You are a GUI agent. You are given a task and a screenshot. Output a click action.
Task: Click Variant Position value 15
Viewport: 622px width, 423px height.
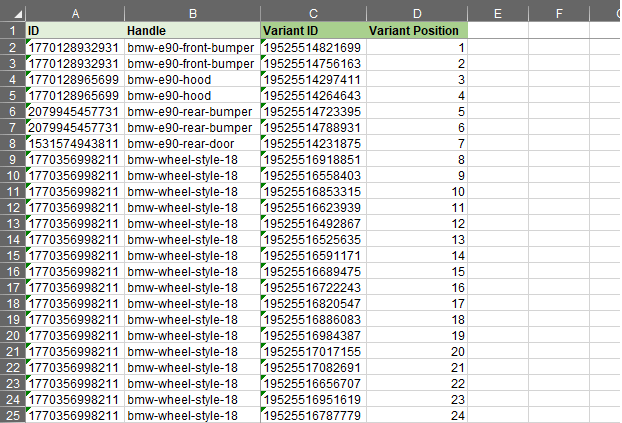pos(417,271)
